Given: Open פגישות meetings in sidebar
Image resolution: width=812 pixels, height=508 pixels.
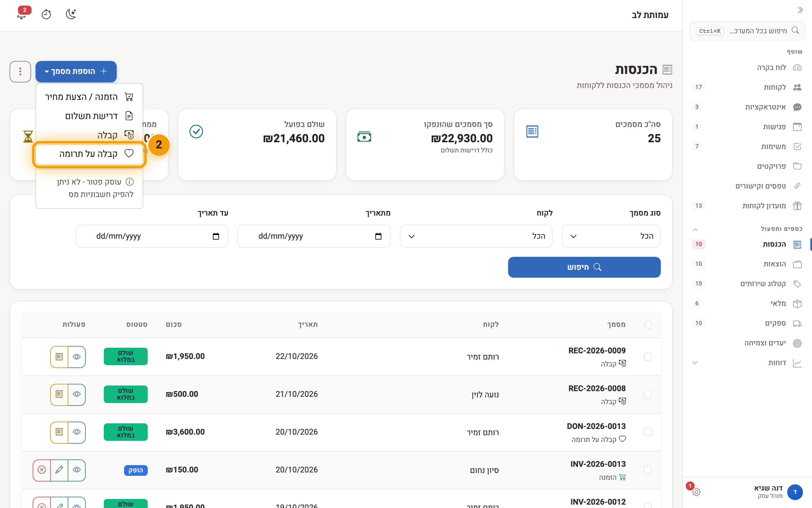Looking at the screenshot, I should pyautogui.click(x=747, y=127).
